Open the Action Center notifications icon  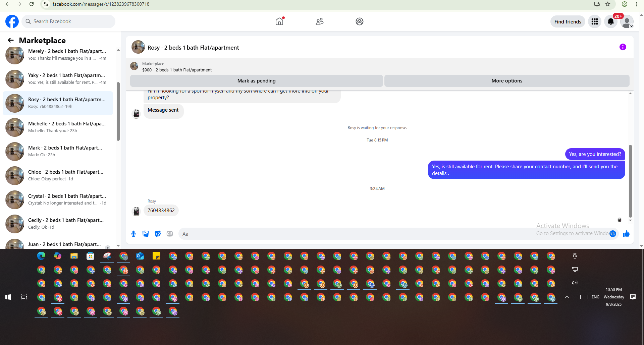tap(633, 297)
